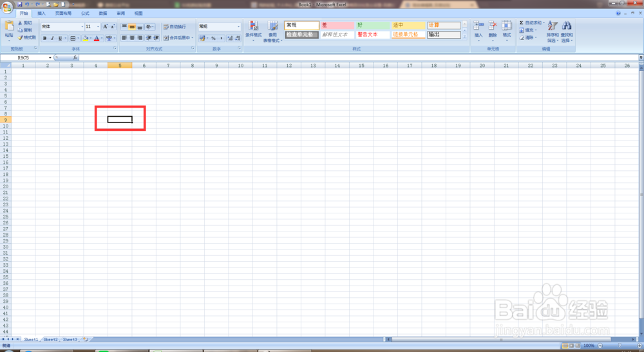This screenshot has height=352, width=644.
Task: Toggle bottom vertical alignment
Action: tap(140, 26)
